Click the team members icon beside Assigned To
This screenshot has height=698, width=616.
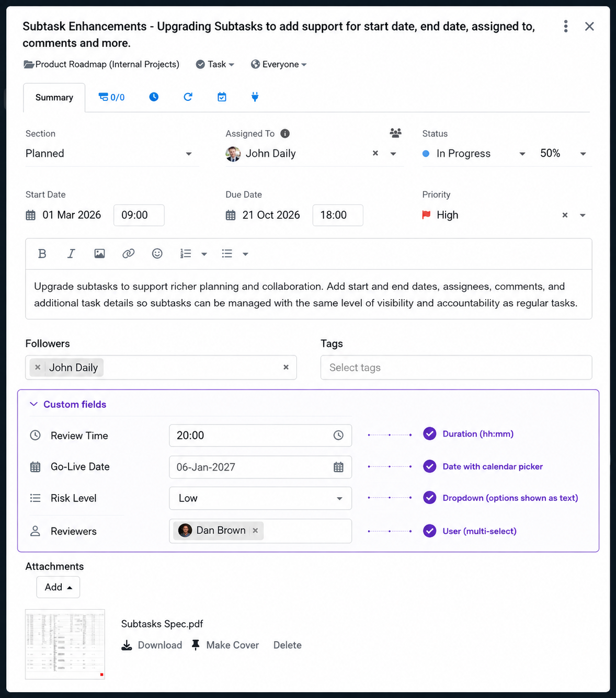point(396,133)
